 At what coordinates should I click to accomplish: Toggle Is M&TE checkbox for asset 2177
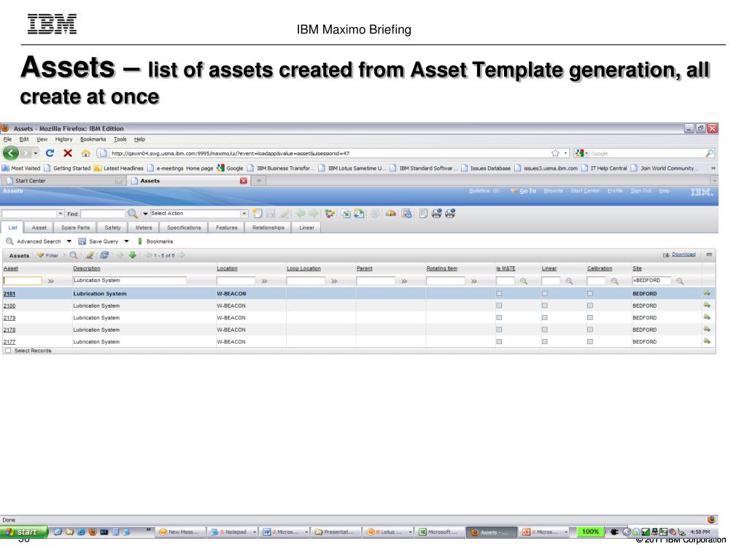click(x=499, y=341)
